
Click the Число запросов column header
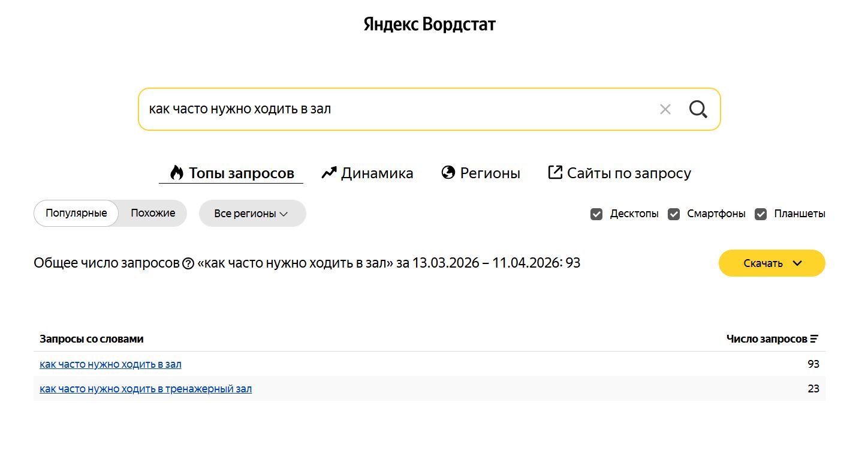click(767, 339)
